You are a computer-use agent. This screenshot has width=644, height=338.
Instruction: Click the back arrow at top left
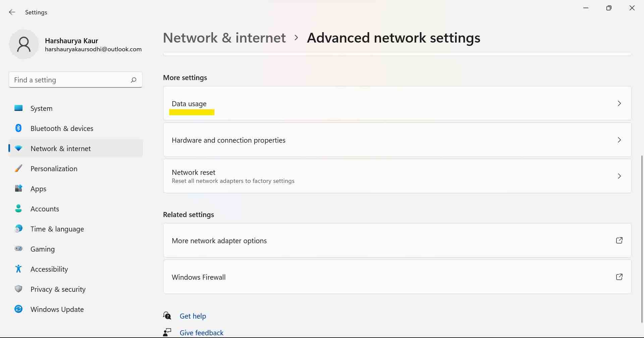point(12,12)
